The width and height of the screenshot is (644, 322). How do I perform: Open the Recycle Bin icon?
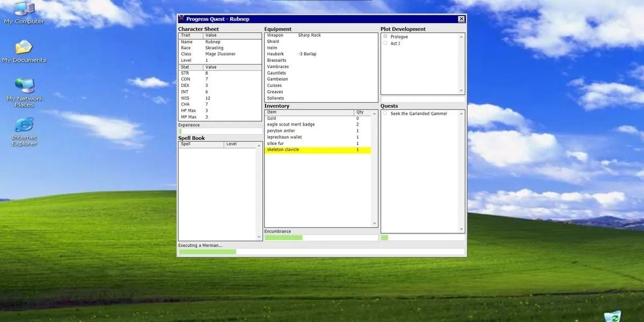click(612, 316)
